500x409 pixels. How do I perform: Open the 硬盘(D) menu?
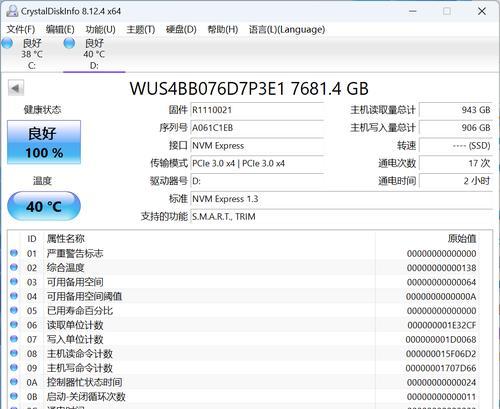tap(181, 29)
